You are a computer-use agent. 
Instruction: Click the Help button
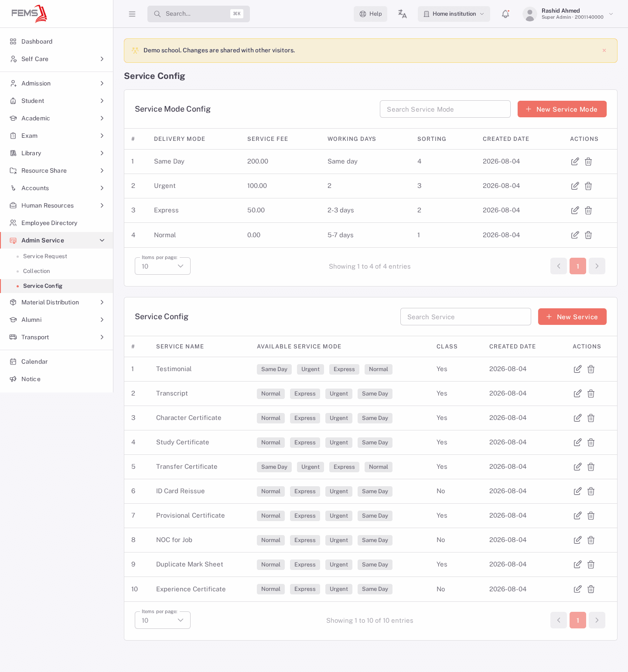click(x=370, y=14)
